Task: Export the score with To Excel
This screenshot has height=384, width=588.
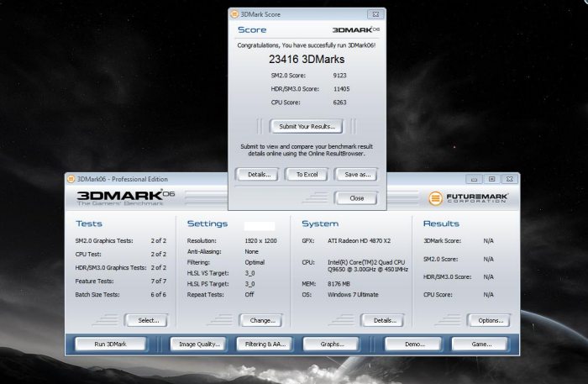Action: [307, 174]
